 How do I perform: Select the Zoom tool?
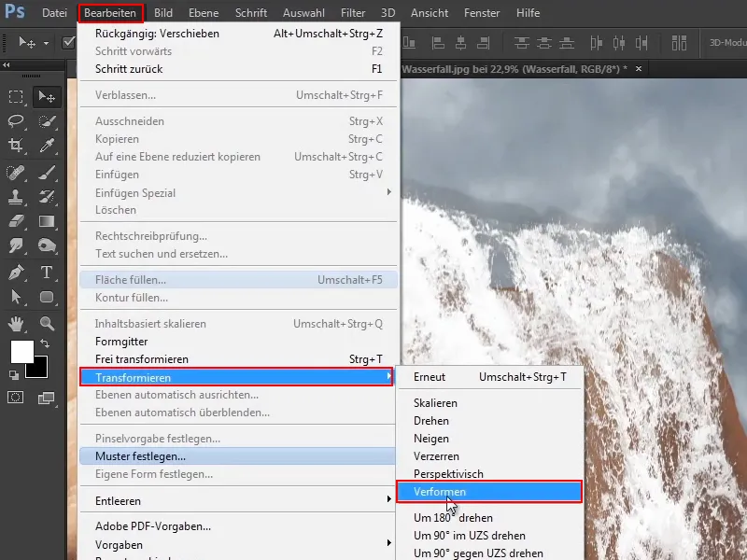pyautogui.click(x=46, y=323)
